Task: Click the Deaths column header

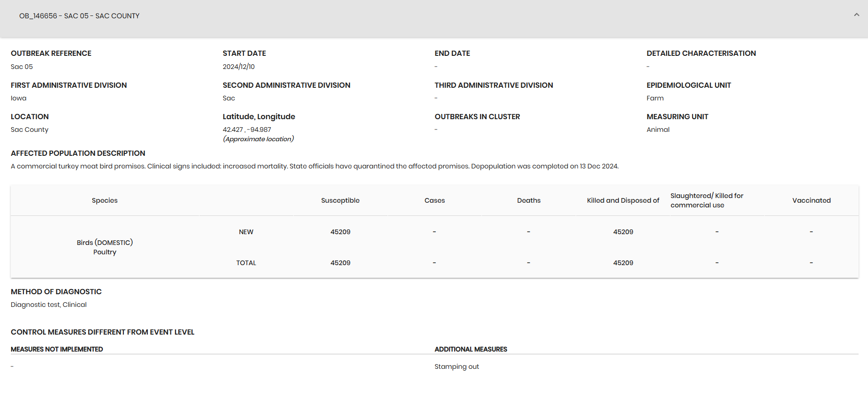Action: (x=529, y=200)
